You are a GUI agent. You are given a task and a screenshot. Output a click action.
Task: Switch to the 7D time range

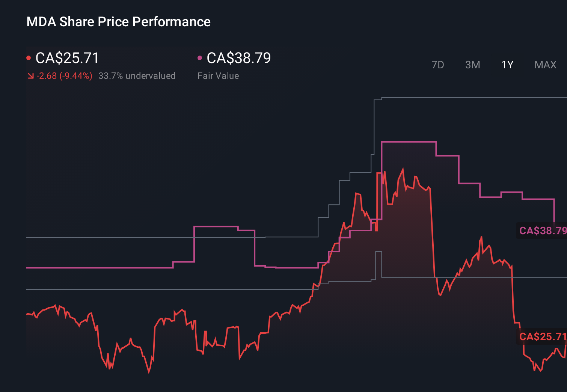[x=438, y=65]
